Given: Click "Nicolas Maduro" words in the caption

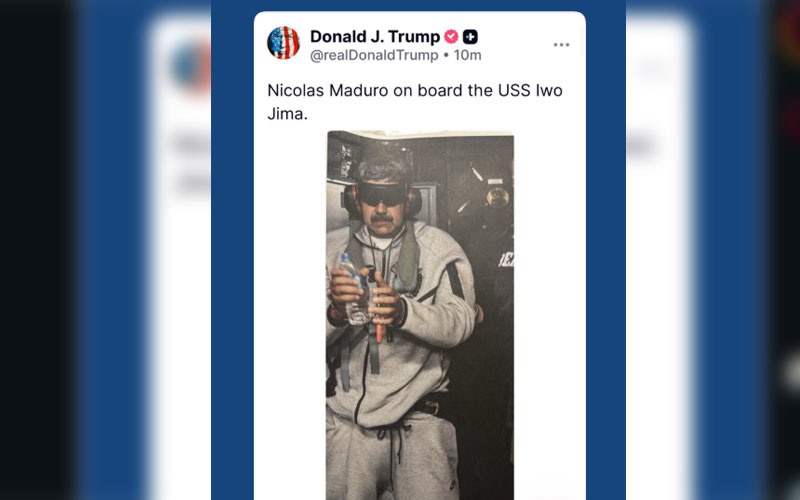Looking at the screenshot, I should click(328, 90).
